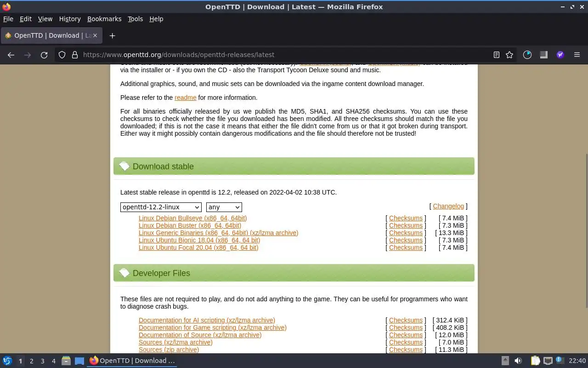The width and height of the screenshot is (588, 368).
Task: Open the purple Yahoo extension icon
Action: tap(560, 55)
